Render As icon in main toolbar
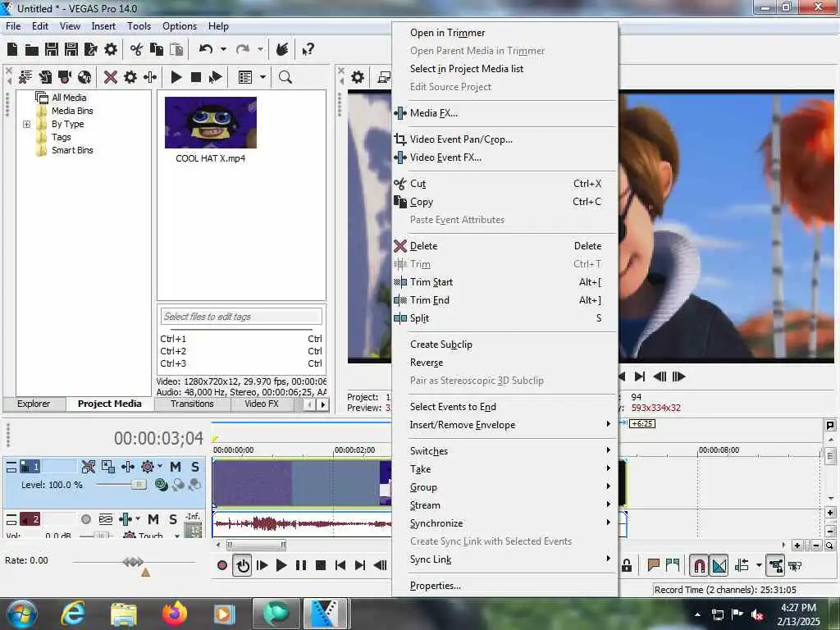 91,49
